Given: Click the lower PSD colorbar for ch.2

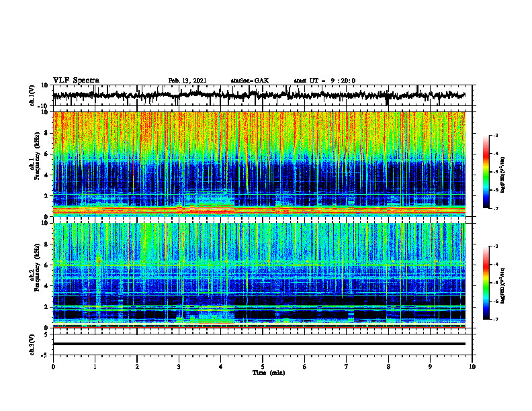Looking at the screenshot, I should (x=486, y=283).
